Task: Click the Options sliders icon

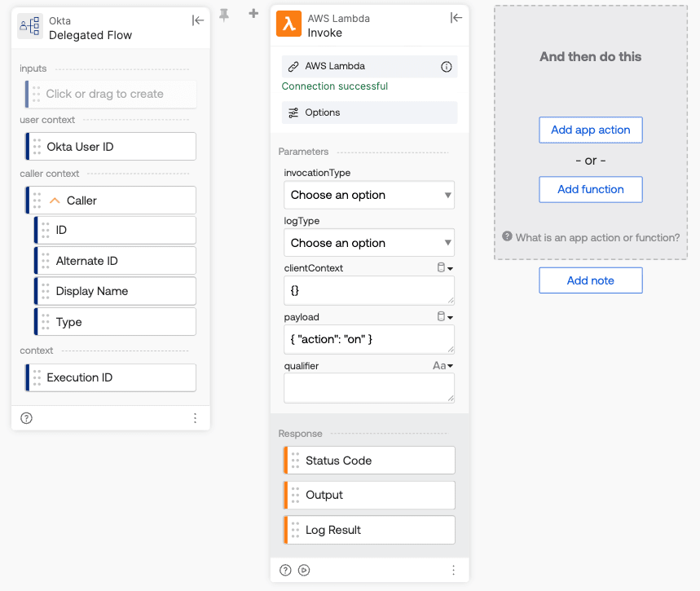Action: click(293, 113)
